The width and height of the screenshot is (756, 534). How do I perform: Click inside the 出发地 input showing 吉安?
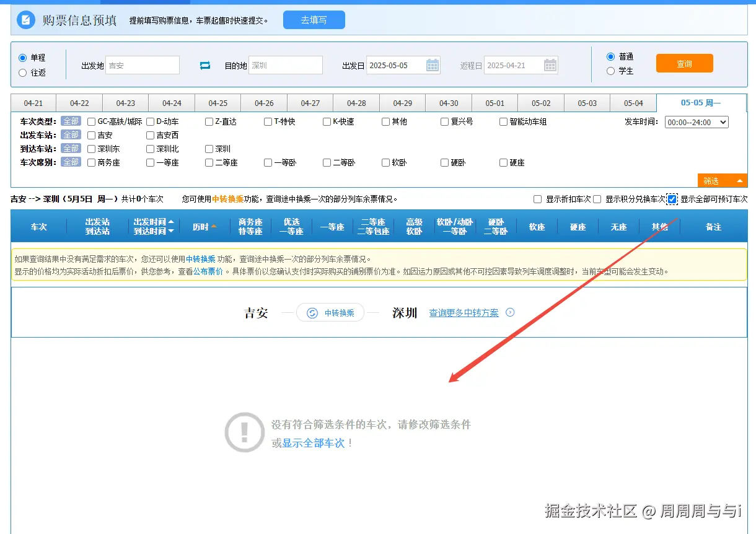point(143,64)
